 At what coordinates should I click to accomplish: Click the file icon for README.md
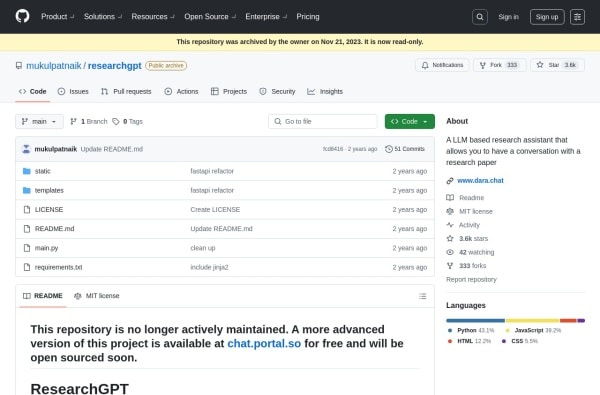coord(27,229)
